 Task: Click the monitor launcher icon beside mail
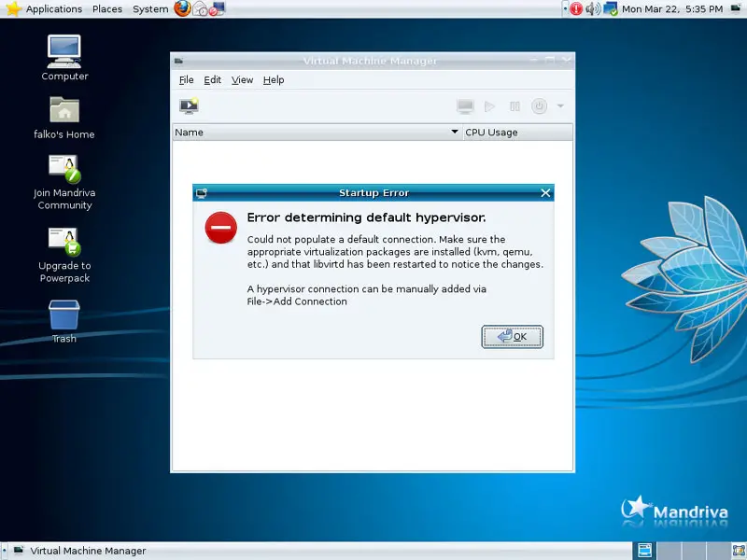(x=218, y=9)
